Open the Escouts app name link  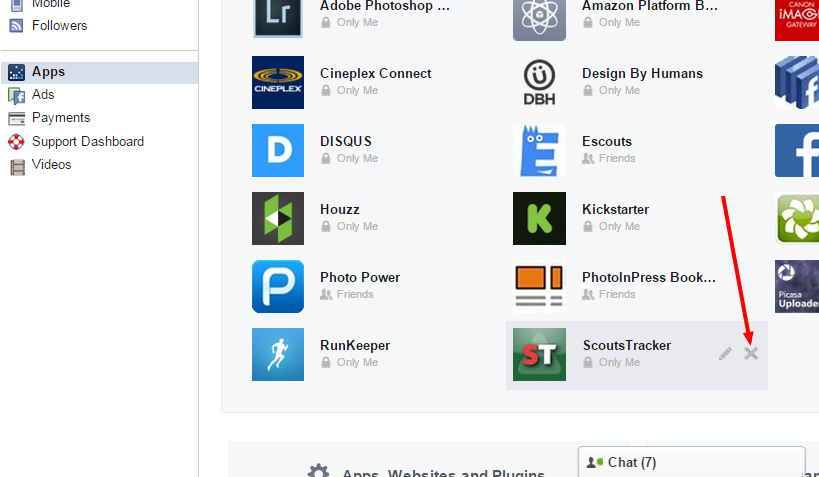coord(607,142)
